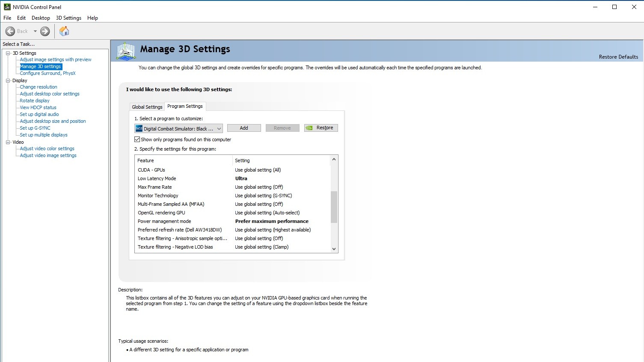Click the NVIDIA Control Panel title icon

pyautogui.click(x=7, y=7)
